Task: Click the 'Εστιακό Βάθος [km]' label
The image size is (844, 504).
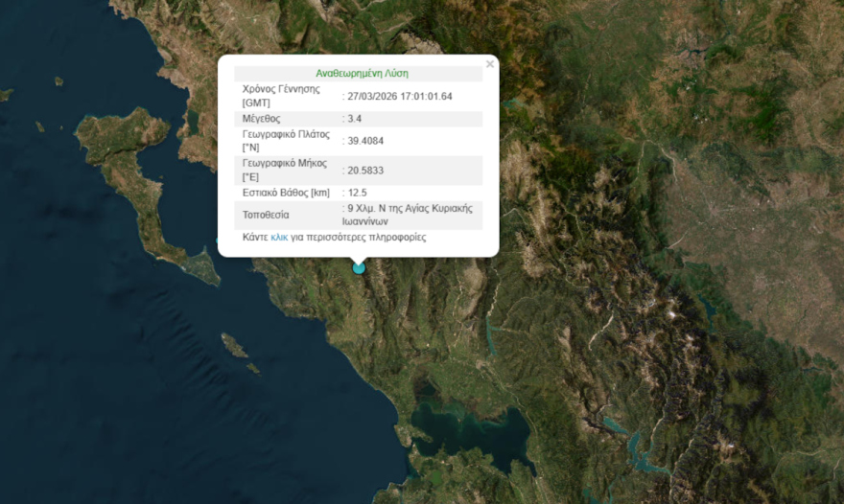Action: tap(286, 193)
